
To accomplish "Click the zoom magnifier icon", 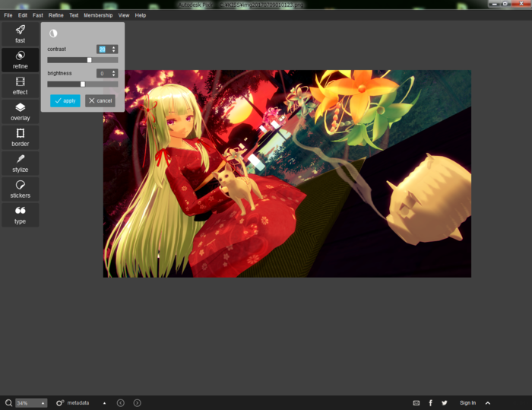I will [8, 403].
